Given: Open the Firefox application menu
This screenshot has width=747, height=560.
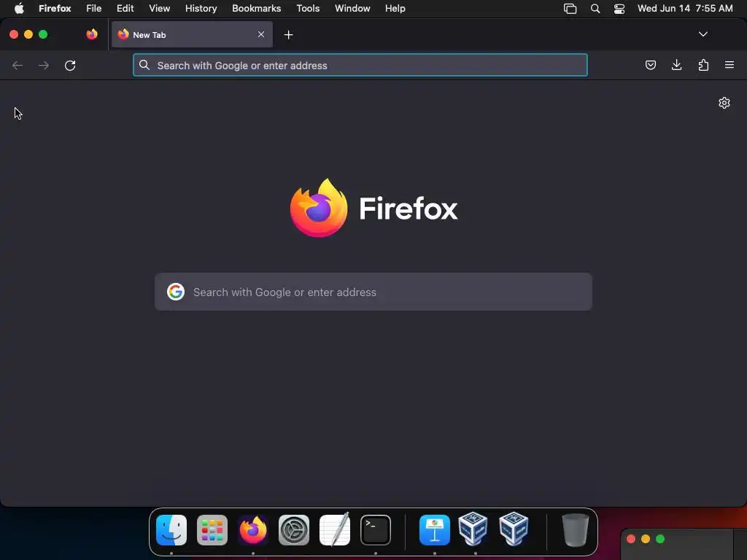Looking at the screenshot, I should 729,65.
